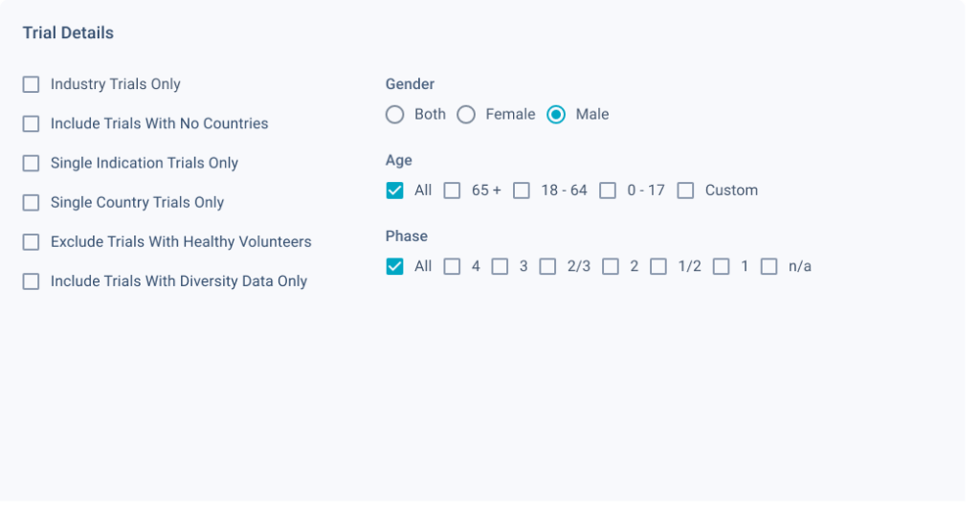
Task: Tick Single Indication Trials Only
Action: coord(31,164)
